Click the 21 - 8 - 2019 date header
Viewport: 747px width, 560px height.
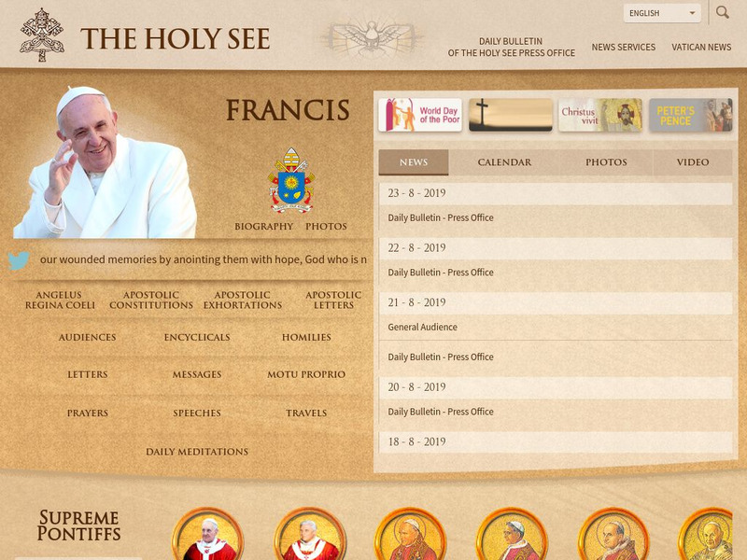[x=556, y=302]
